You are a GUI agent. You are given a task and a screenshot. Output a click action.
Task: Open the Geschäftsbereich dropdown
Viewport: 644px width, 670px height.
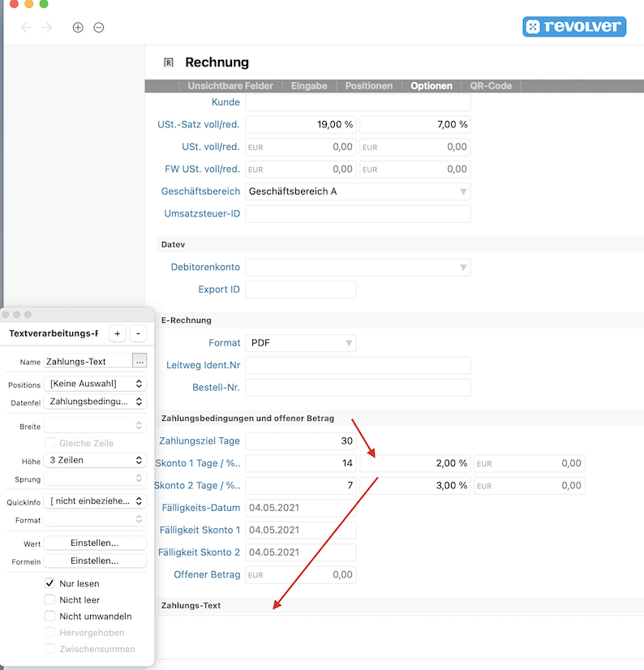click(358, 191)
